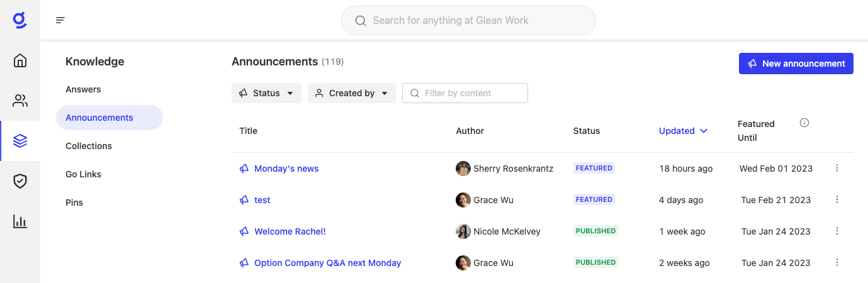868x283 pixels.
Task: Open the Home icon in sidebar
Action: click(x=20, y=60)
